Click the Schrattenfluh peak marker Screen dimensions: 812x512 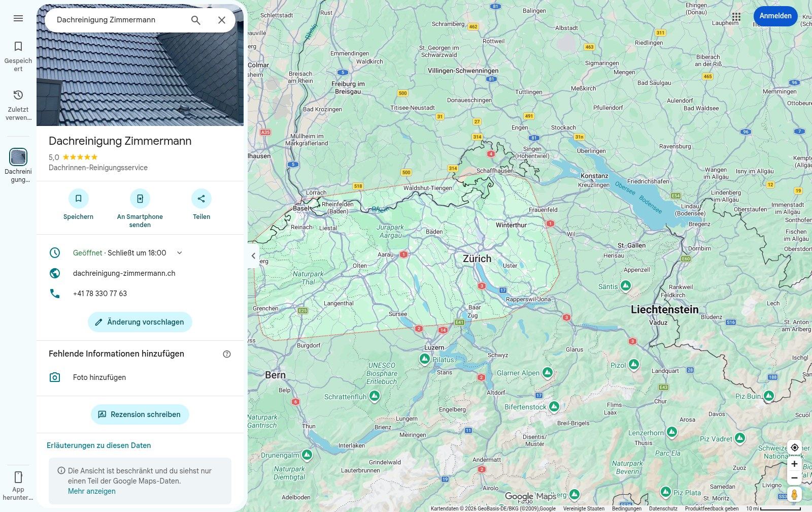pyautogui.click(x=375, y=396)
